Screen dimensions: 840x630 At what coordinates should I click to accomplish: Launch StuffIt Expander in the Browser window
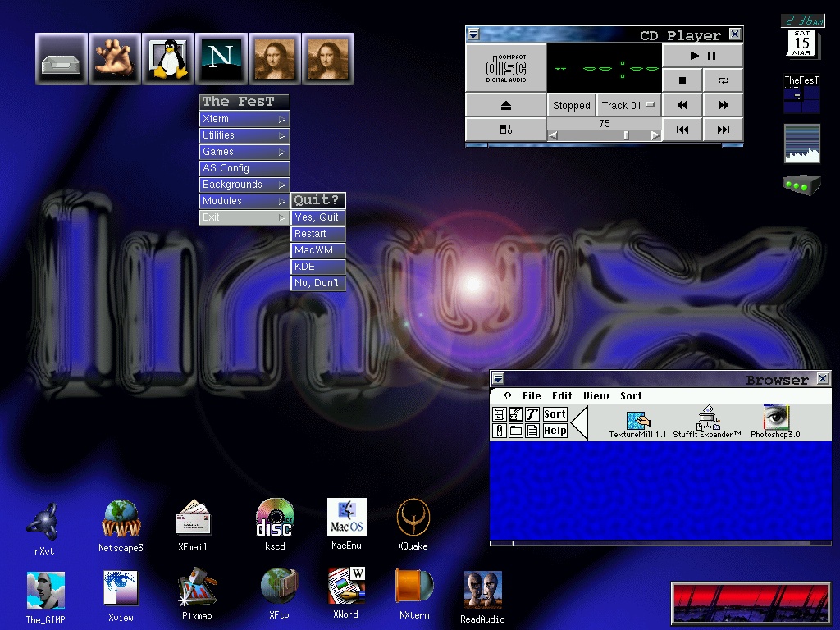(707, 418)
